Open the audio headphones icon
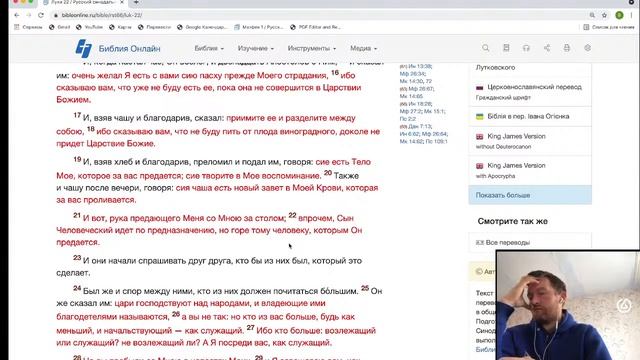Viewport: 640px width, 360px height. coord(526,48)
